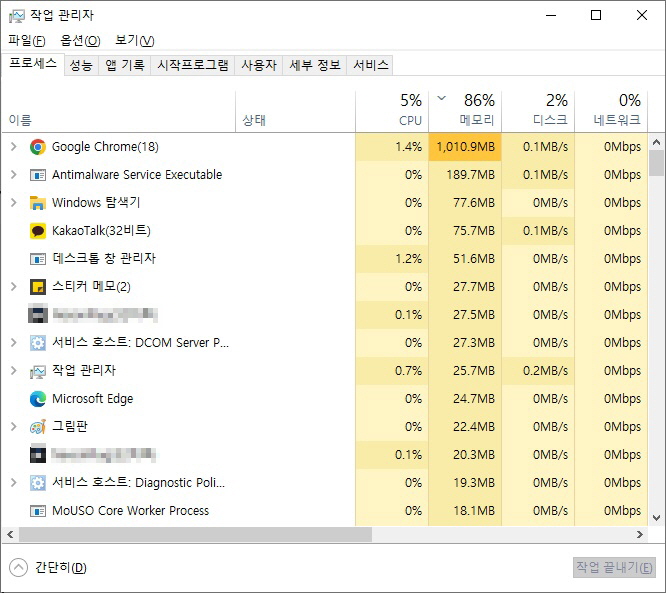Screen dimensions: 666x593
Task: Switch to the 서비스 tab
Action: coord(370,65)
